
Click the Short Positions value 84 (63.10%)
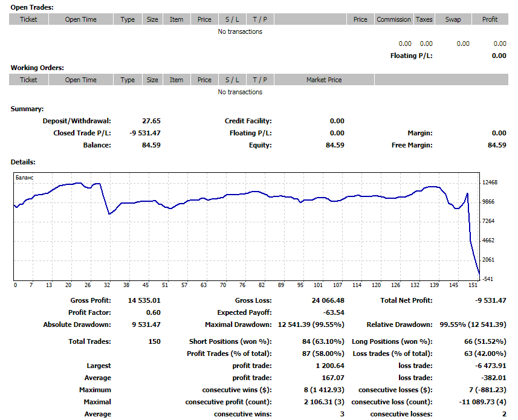(x=323, y=342)
